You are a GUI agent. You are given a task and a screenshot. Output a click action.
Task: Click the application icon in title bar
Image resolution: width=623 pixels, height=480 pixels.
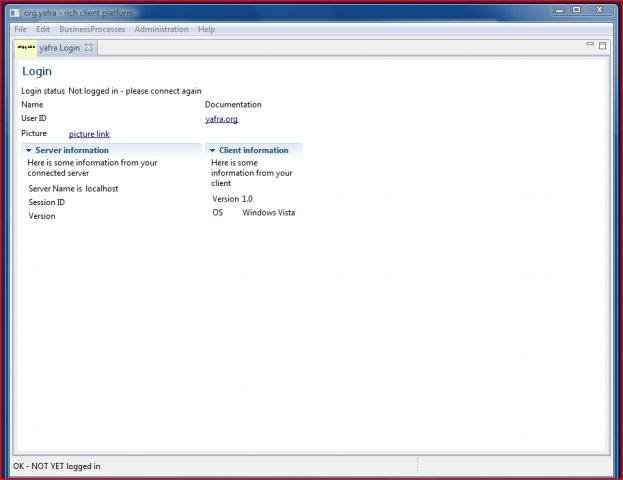click(15, 13)
